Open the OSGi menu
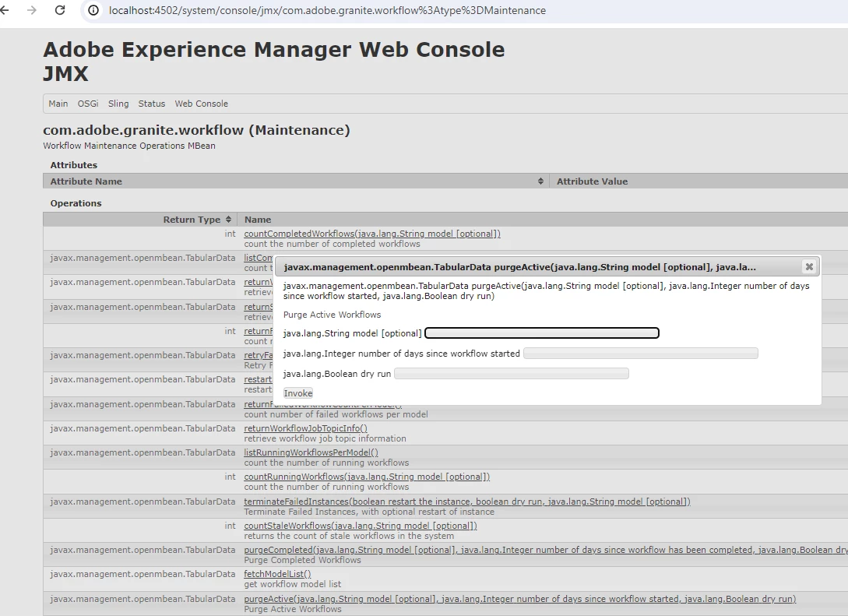This screenshot has height=616, width=848. (x=88, y=104)
